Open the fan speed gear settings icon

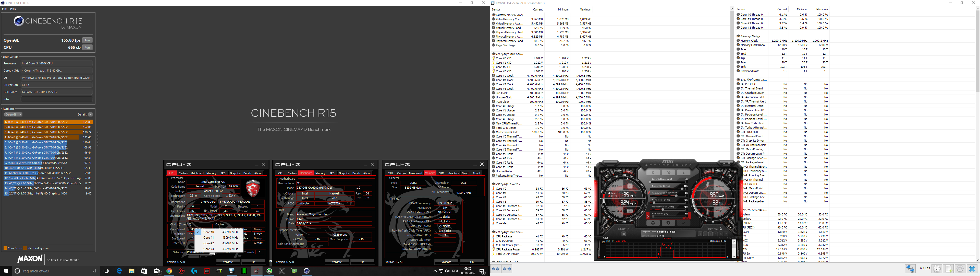click(x=647, y=216)
